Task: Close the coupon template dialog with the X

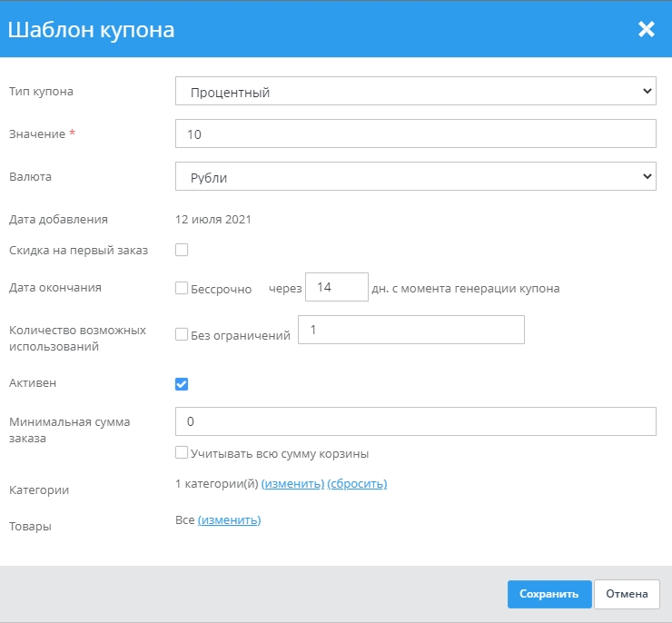Action: [646, 30]
